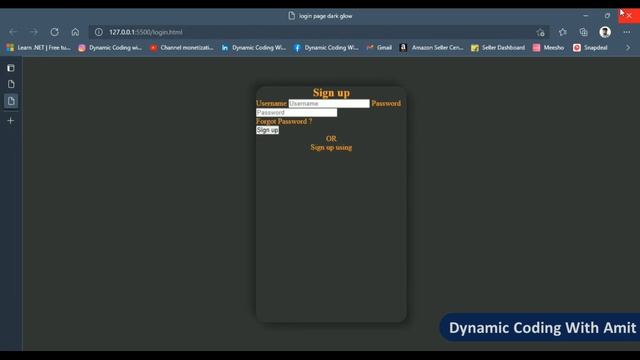640x360 pixels.
Task: Open the Facebook Dynamic Coding bookmark
Action: point(326,48)
